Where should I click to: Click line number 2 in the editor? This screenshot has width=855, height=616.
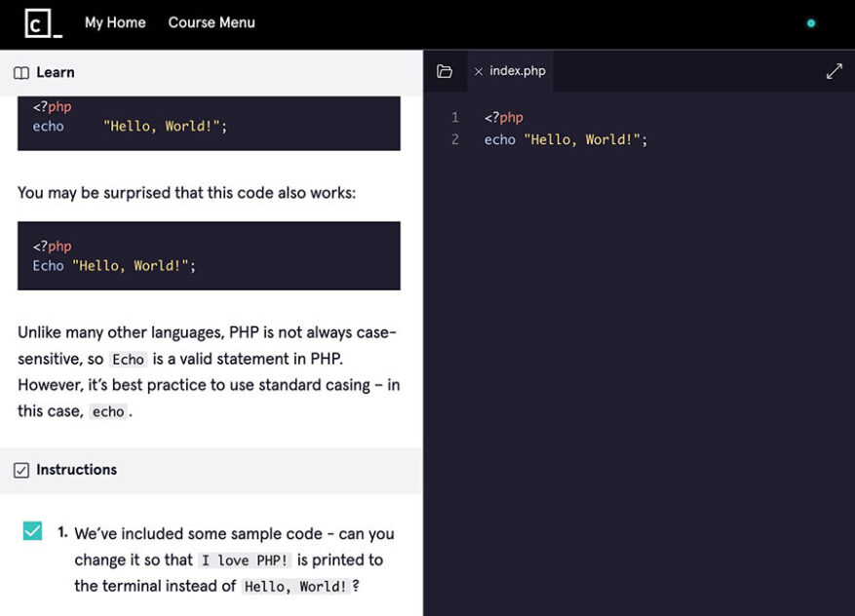pos(455,139)
